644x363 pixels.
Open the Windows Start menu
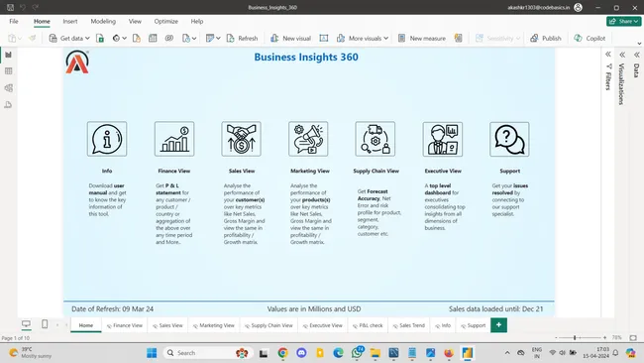[152, 353]
